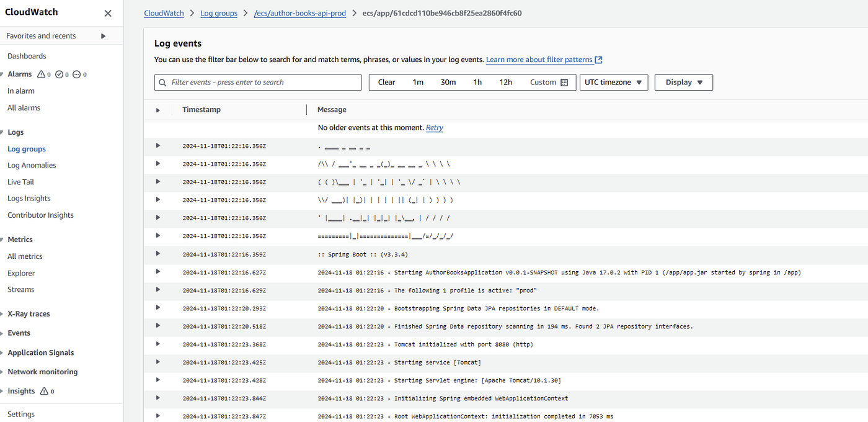Open metrics Explorer
This screenshot has width=868, height=422.
tap(21, 273)
